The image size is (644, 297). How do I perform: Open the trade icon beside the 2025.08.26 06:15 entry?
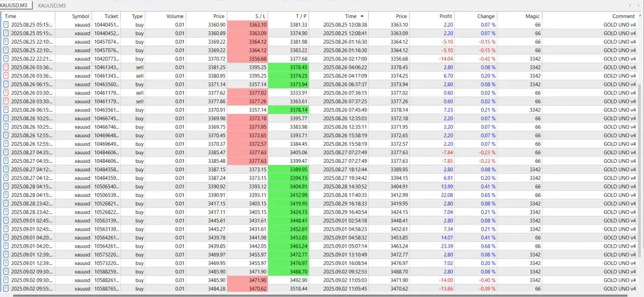pos(5,84)
